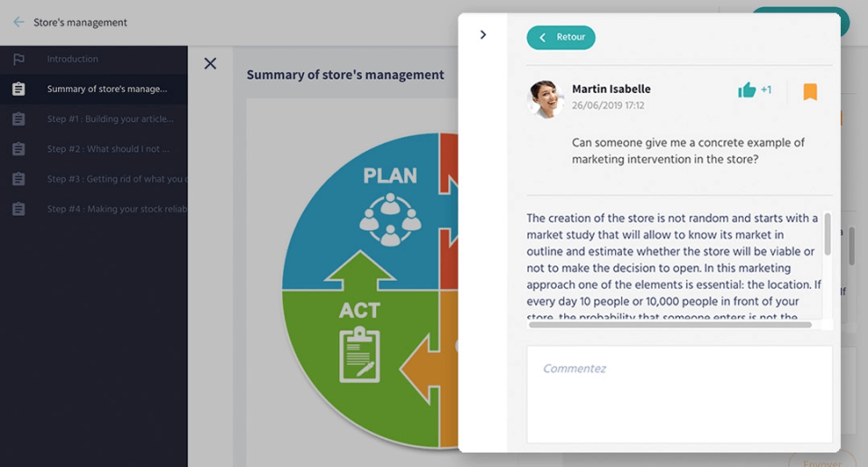Click inside the Commentez comment field
Screen dimensions: 868x467
coord(679,394)
